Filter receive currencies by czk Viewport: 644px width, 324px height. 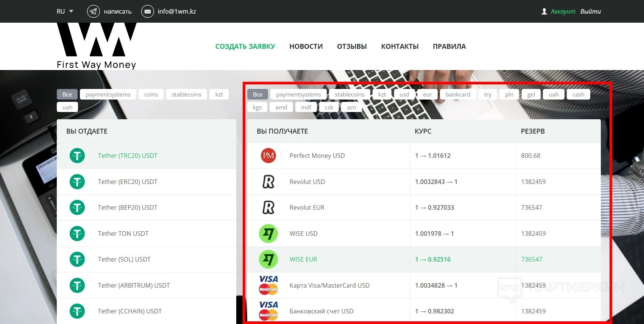point(329,107)
